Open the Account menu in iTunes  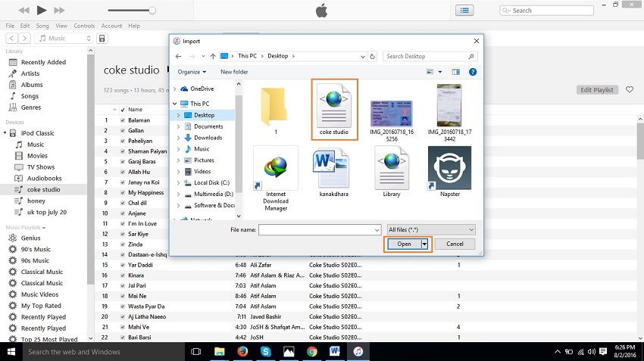pos(111,26)
